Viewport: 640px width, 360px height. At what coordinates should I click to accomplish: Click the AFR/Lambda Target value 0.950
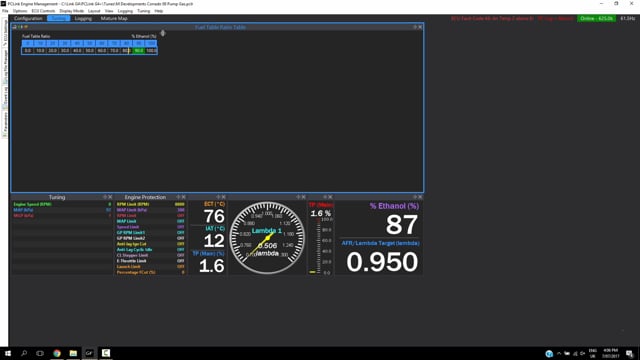click(x=382, y=262)
